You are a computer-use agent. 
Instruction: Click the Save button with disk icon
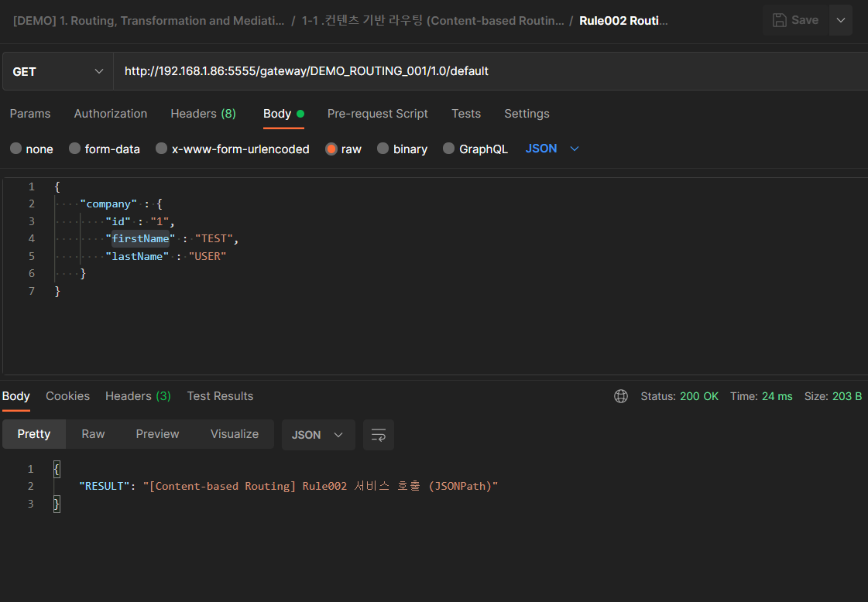tap(795, 20)
